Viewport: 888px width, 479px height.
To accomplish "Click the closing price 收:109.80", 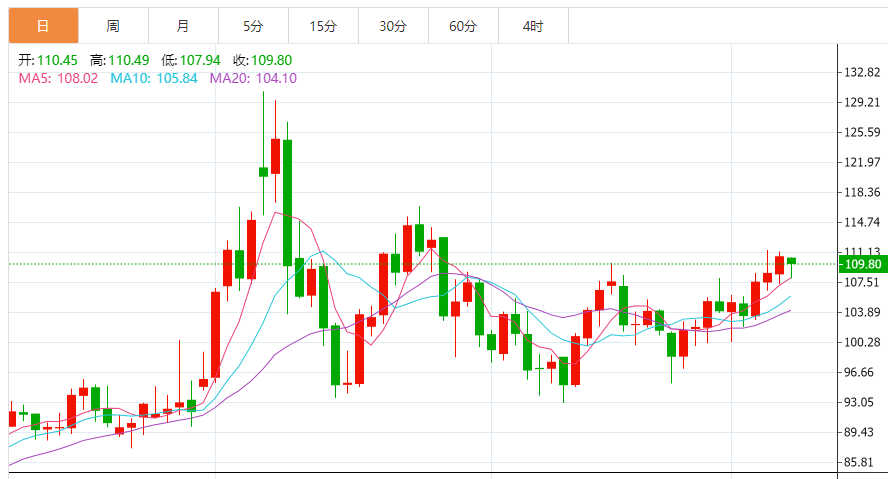I will [262, 60].
